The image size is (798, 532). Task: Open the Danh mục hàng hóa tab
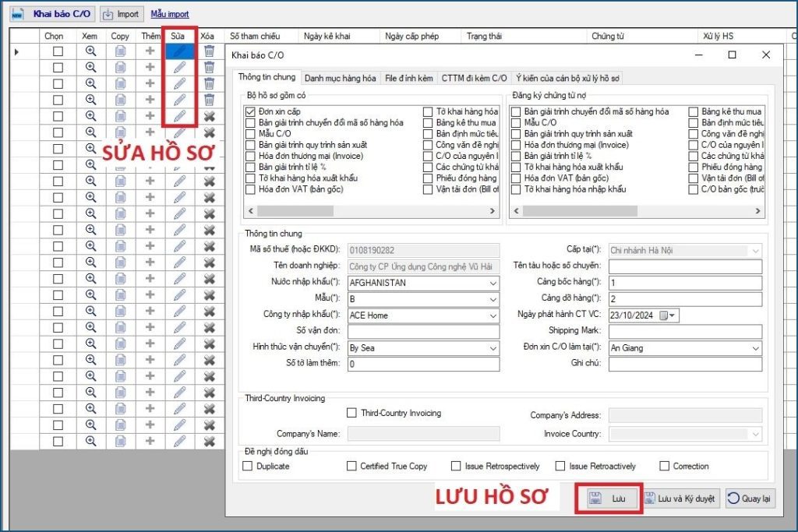tap(341, 79)
